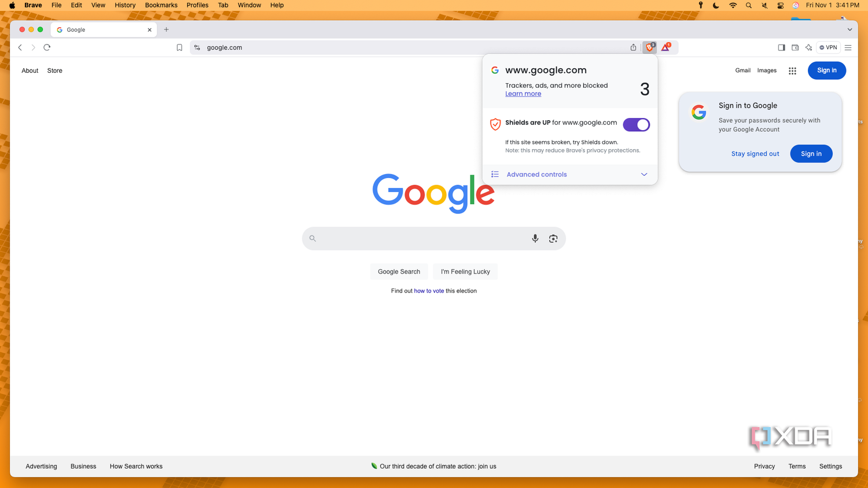The image size is (868, 488).
Task: Click the VPN button
Action: 829,47
